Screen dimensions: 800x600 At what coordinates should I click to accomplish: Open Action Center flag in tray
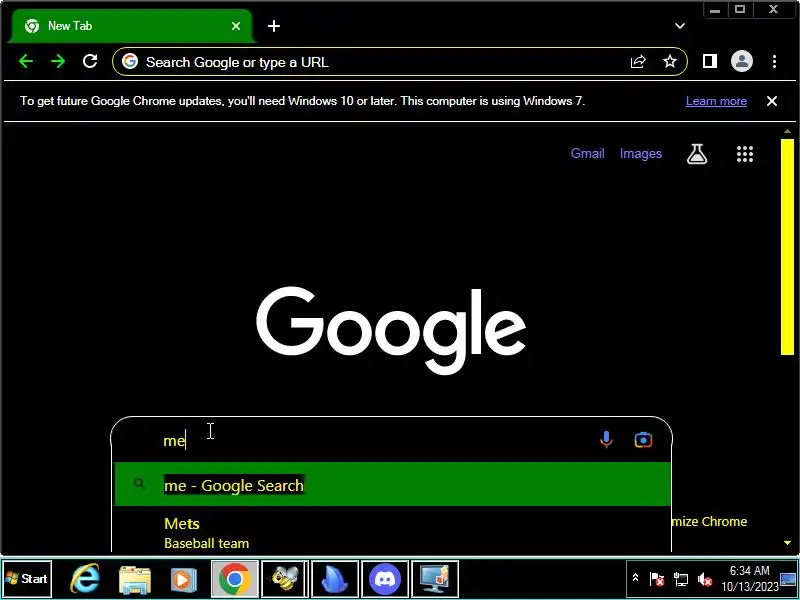coord(657,579)
